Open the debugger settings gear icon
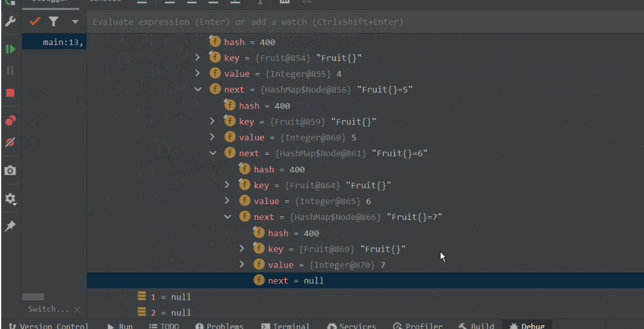The height and width of the screenshot is (329, 644). point(10,199)
